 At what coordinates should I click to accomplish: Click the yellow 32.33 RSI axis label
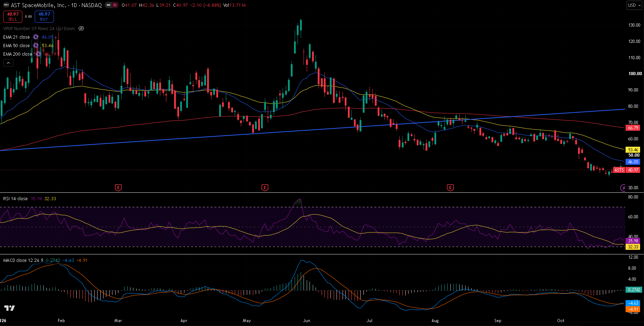click(633, 247)
